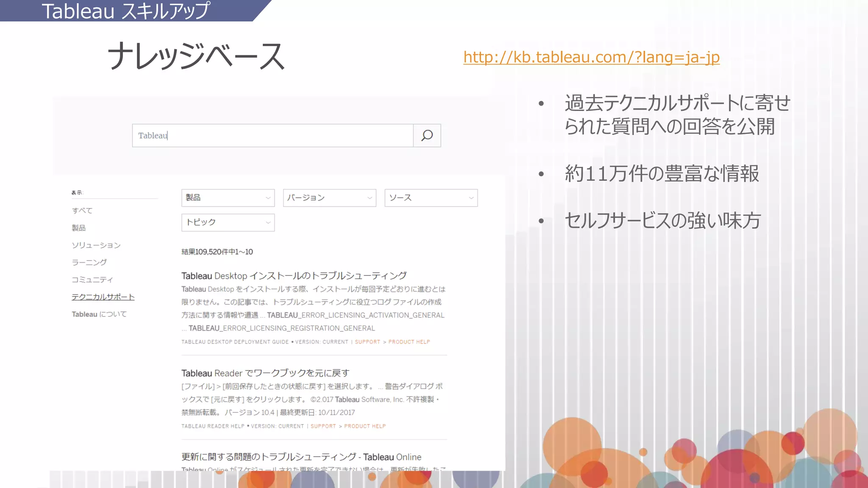This screenshot has width=868, height=488.
Task: Click TABLEAU READER HELP label
Action: 213,426
